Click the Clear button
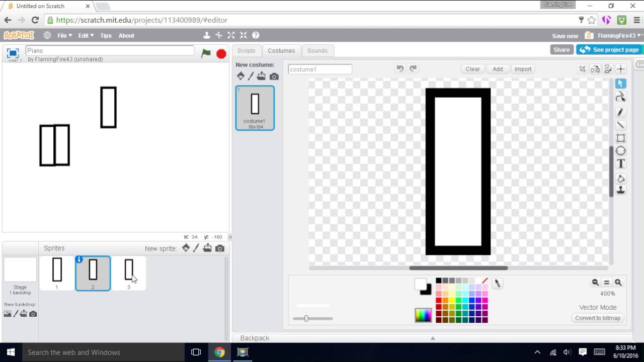 (472, 69)
